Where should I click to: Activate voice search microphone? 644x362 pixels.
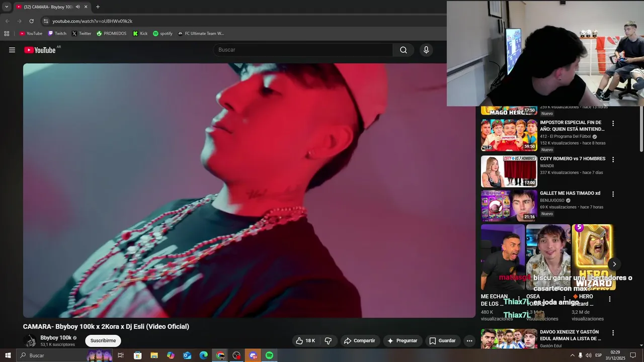pyautogui.click(x=426, y=50)
